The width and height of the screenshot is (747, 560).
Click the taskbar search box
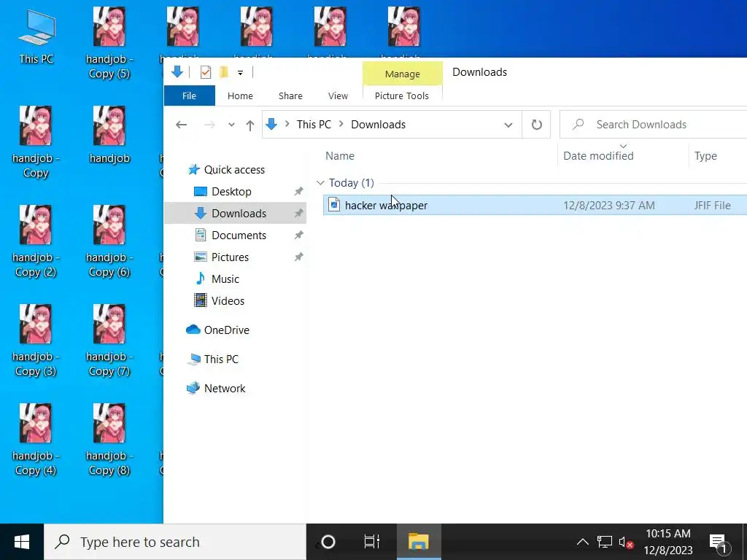click(175, 542)
